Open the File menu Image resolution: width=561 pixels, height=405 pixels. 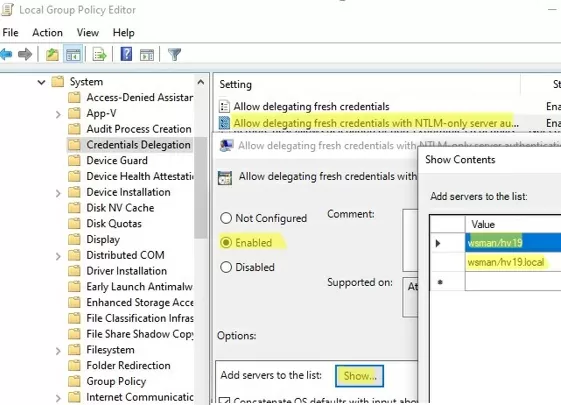[10, 33]
